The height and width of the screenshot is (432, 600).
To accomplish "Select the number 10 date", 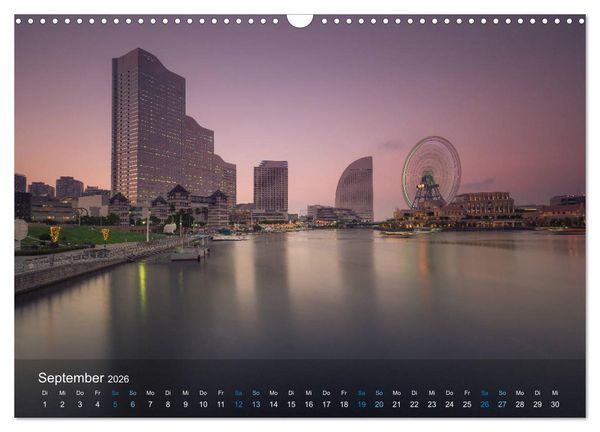I will point(203,404).
